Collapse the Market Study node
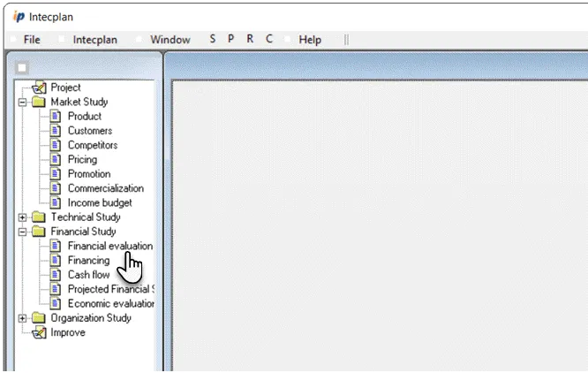The height and width of the screenshot is (373, 588). 22,102
